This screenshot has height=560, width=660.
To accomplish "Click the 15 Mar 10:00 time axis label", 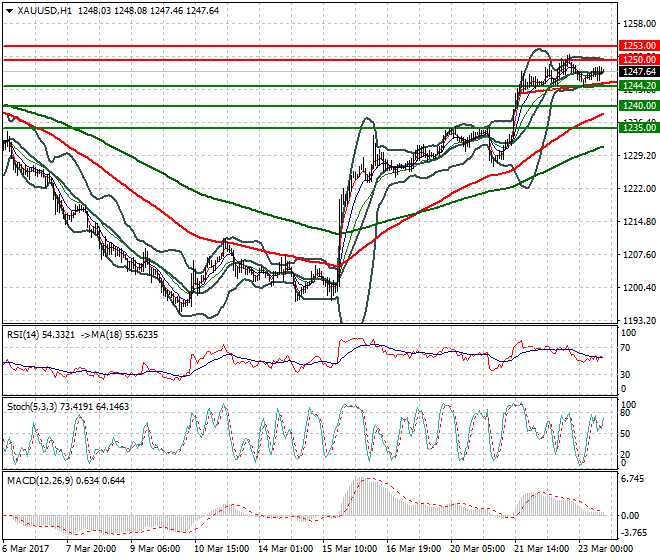I will pos(350,549).
